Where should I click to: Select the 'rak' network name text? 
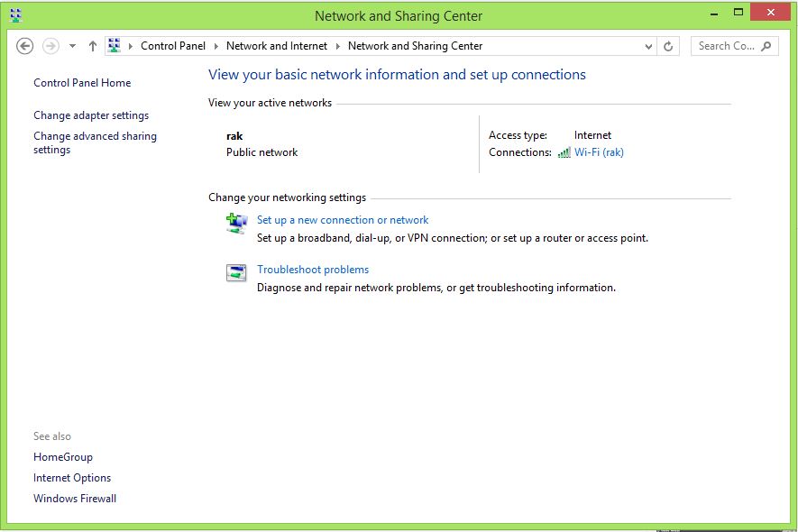pyautogui.click(x=234, y=136)
